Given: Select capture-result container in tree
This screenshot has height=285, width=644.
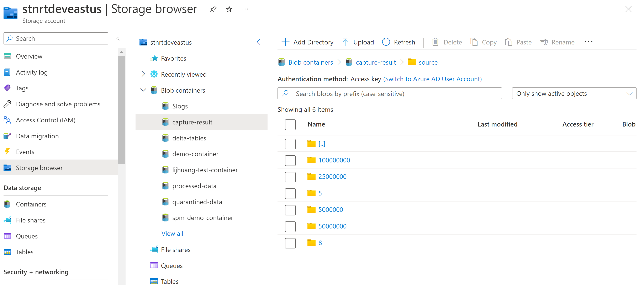Looking at the screenshot, I should (201, 122).
